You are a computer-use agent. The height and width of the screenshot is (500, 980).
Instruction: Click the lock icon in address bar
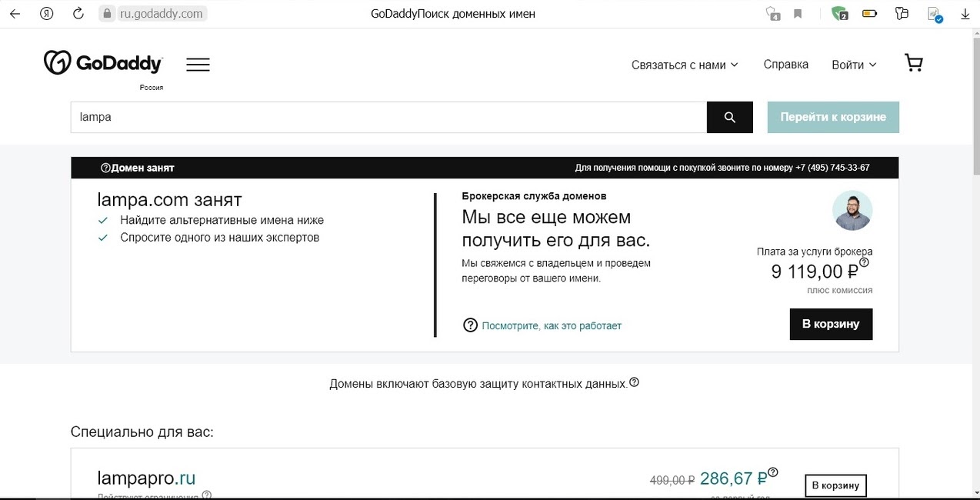(x=107, y=14)
